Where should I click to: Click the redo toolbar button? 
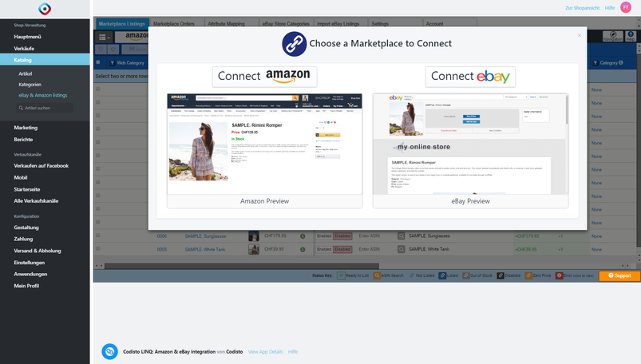pyautogui.click(x=113, y=49)
